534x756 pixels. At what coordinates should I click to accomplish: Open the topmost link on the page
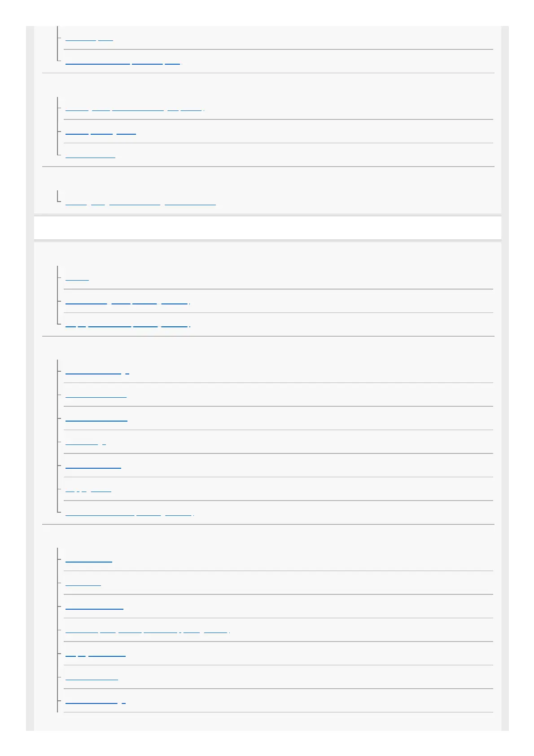pyautogui.click(x=89, y=39)
